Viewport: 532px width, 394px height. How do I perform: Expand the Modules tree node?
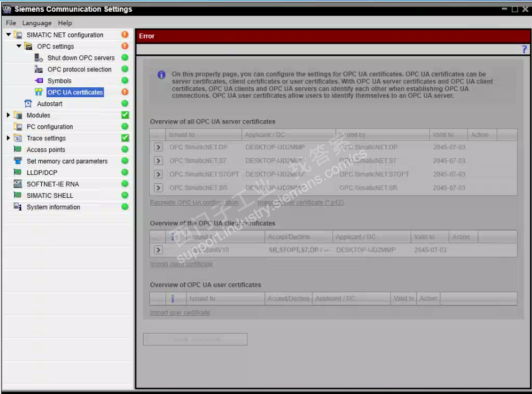coord(8,115)
